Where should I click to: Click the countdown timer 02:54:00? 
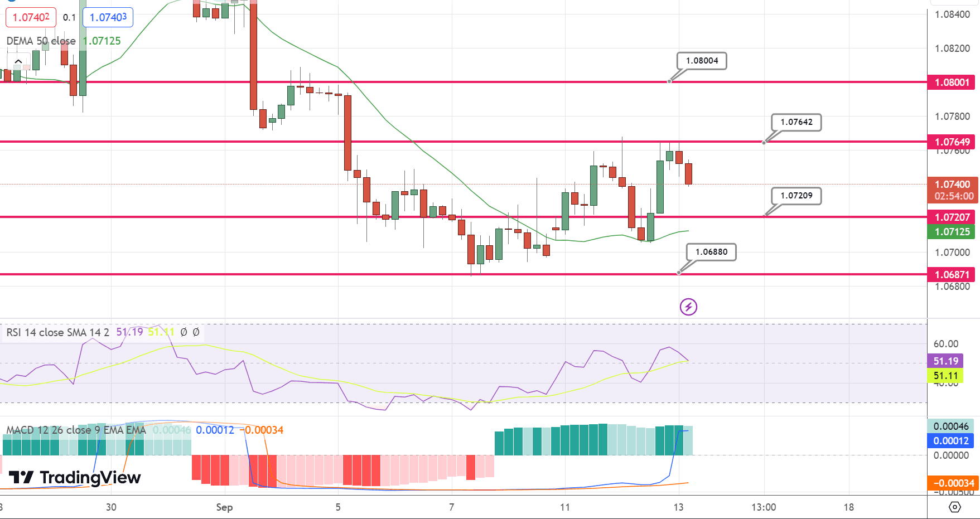(954, 196)
